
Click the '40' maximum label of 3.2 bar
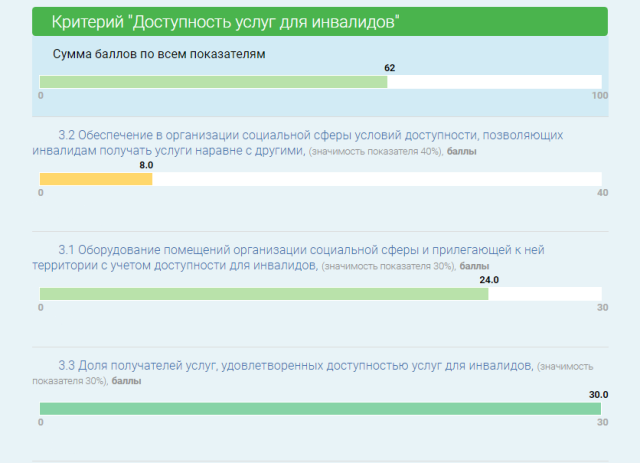[602, 193]
